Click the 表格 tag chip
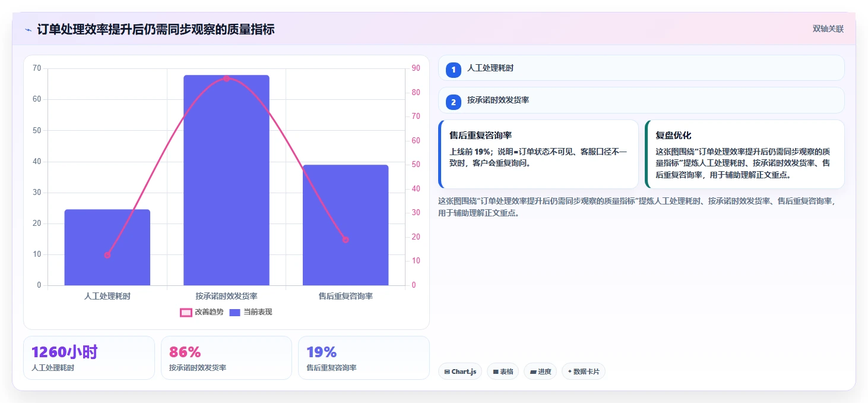This screenshot has width=868, height=403. click(503, 371)
